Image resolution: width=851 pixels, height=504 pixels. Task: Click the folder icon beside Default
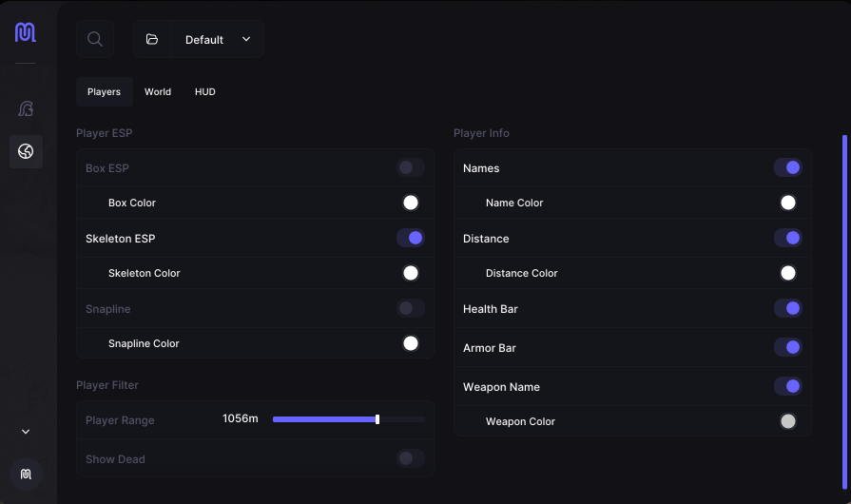pos(152,39)
